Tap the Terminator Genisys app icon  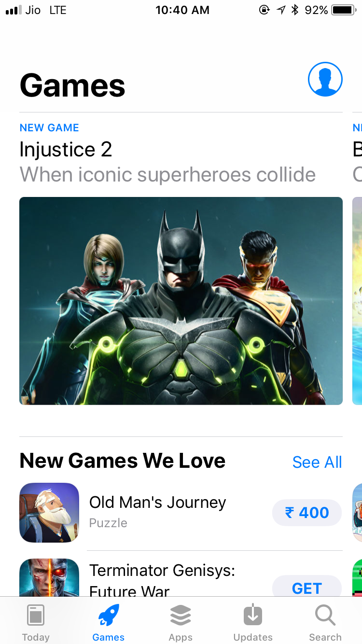click(49, 578)
